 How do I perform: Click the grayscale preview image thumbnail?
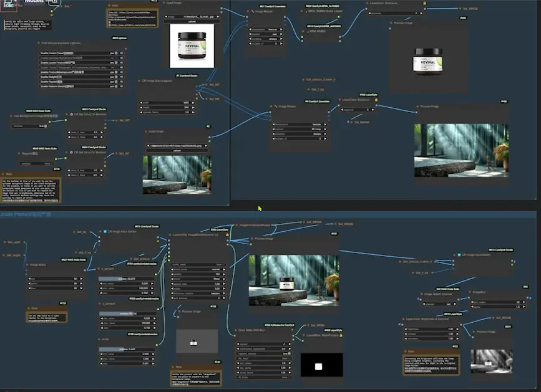(x=491, y=361)
